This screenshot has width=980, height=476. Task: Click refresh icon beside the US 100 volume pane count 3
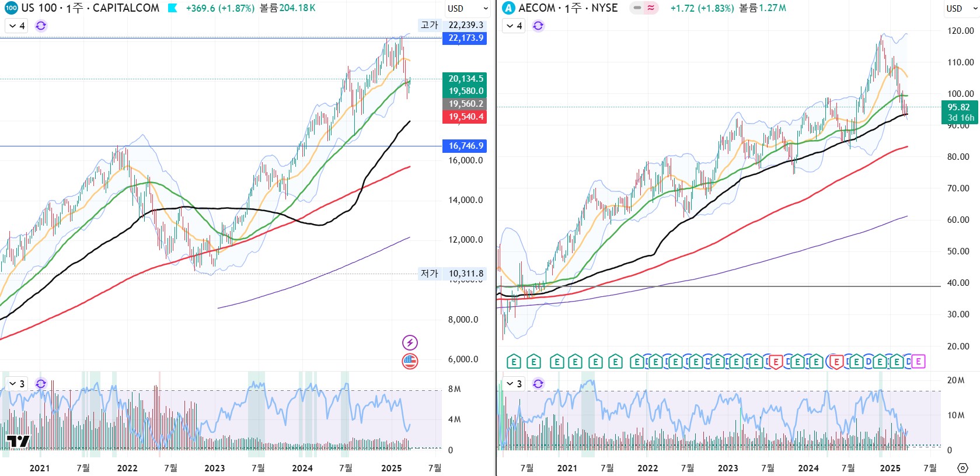coord(41,383)
